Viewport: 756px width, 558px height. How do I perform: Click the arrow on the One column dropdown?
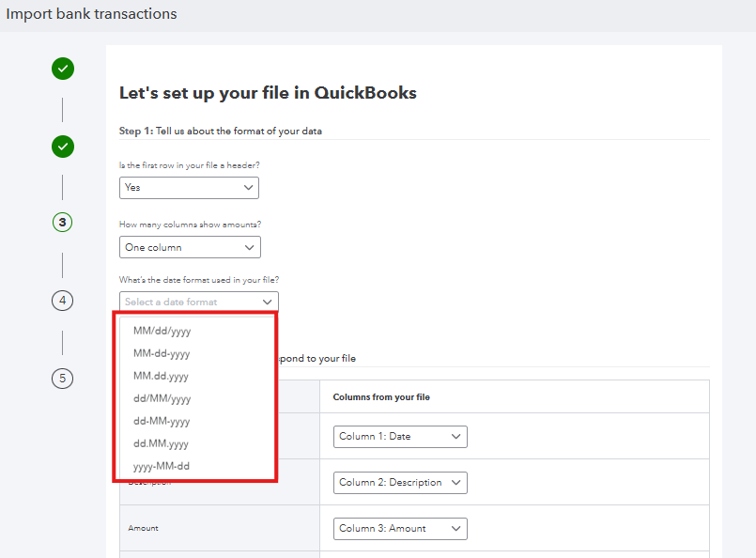pos(248,247)
